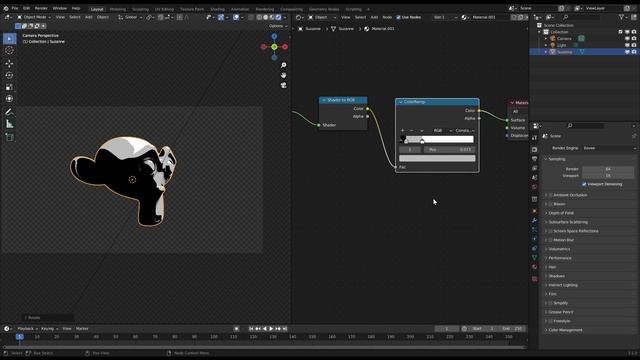This screenshot has height=360, width=640.
Task: Open the Modifier wrench properties tab
Action: (534, 220)
